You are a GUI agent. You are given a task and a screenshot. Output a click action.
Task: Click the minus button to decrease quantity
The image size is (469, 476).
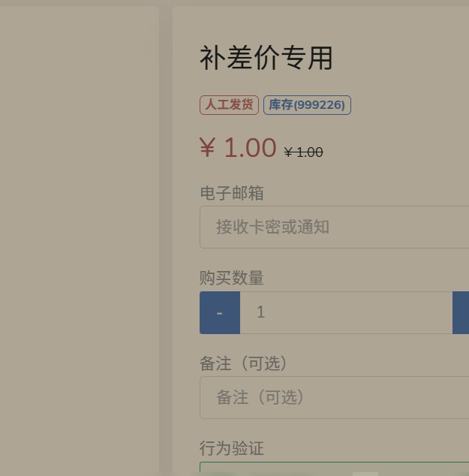pos(219,312)
